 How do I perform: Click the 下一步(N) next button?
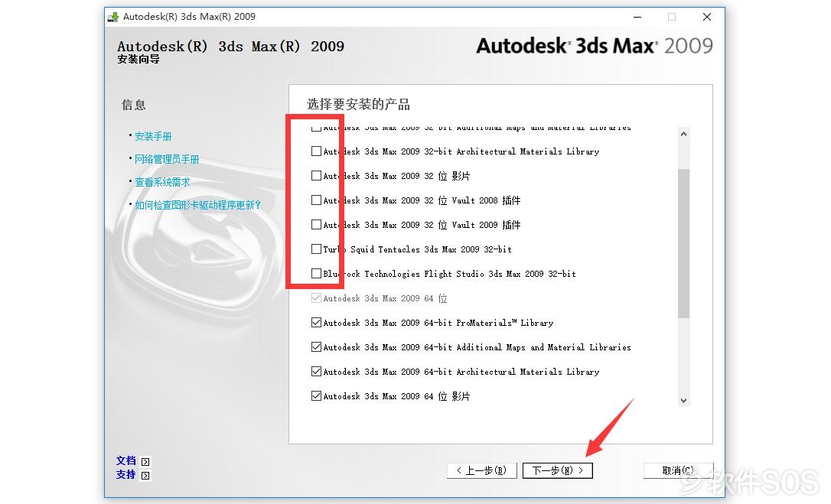tap(558, 470)
